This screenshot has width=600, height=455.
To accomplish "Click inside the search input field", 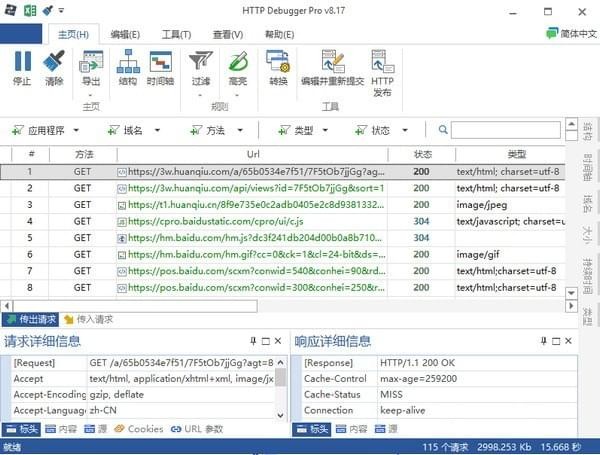I will pyautogui.click(x=505, y=130).
